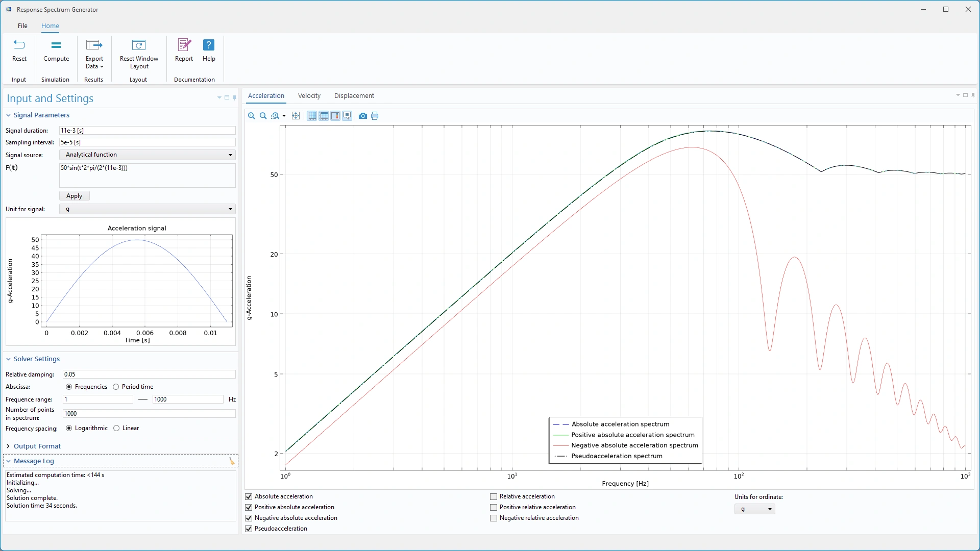
Task: Click the Zoom Extents plot icon
Action: point(296,116)
